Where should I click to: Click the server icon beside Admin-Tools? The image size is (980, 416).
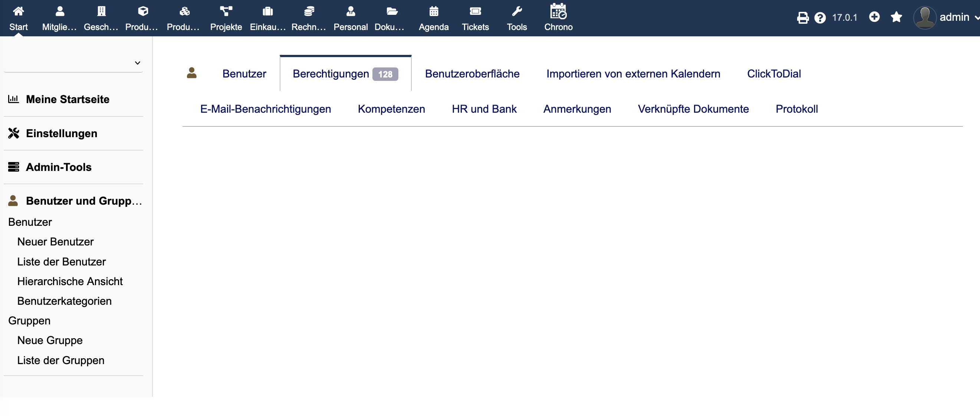(13, 167)
